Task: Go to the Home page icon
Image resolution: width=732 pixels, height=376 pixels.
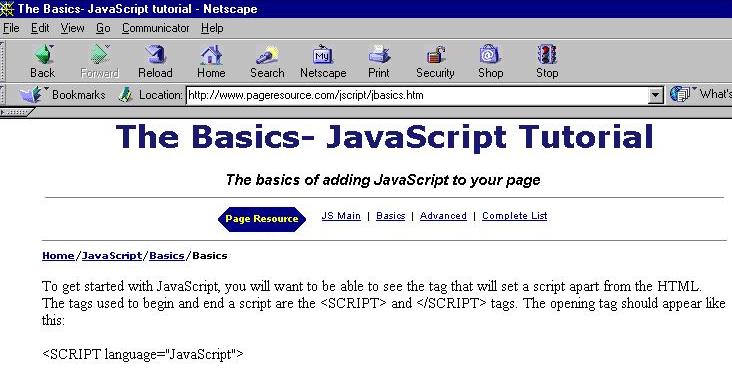Action: pyautogui.click(x=211, y=54)
